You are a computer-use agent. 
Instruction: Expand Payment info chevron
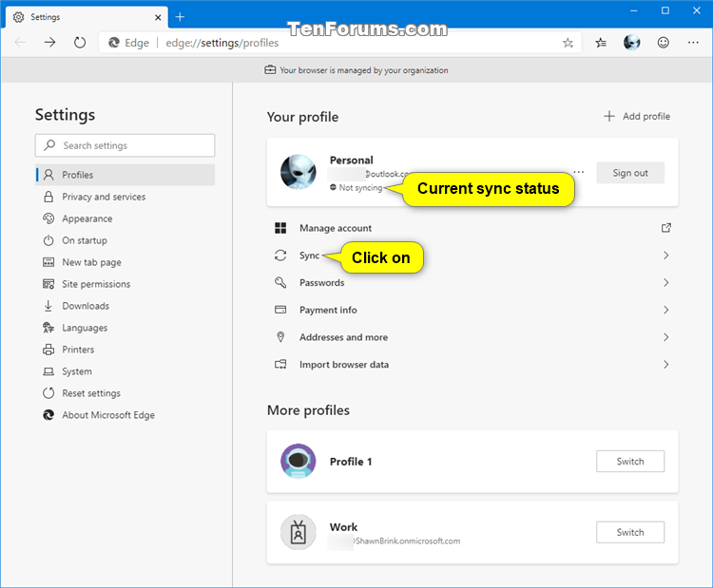[665, 310]
